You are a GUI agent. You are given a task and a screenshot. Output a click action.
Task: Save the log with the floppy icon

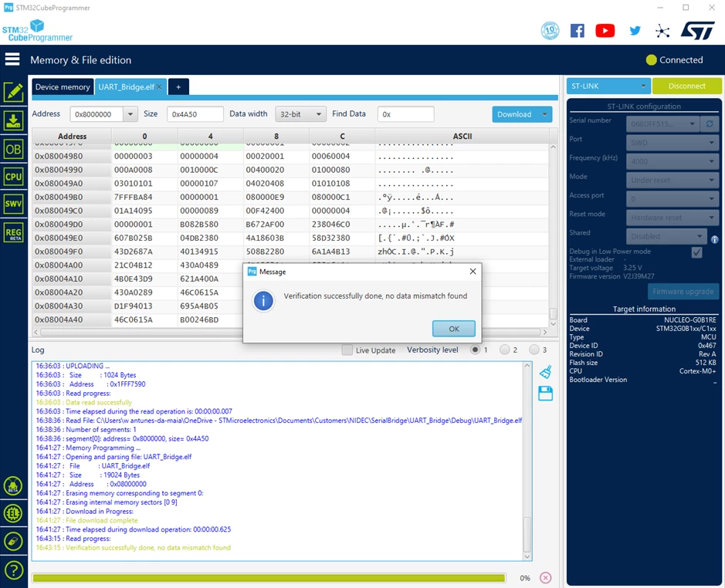tap(546, 394)
